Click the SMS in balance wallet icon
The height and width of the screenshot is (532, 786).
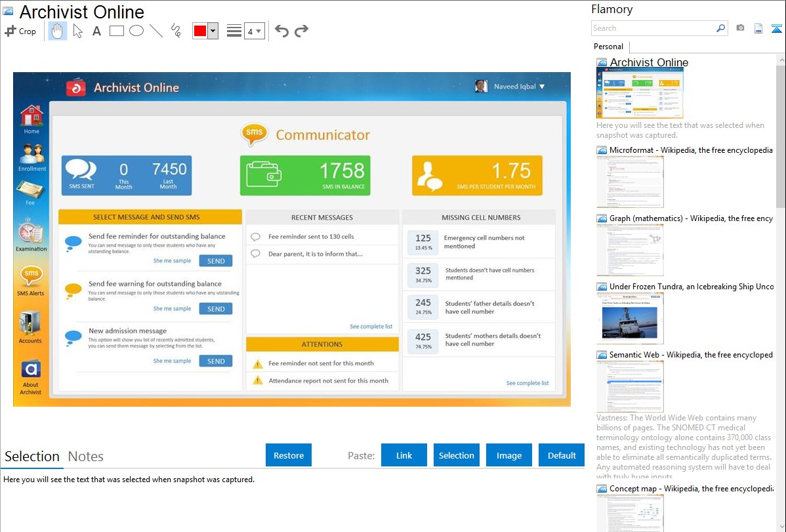click(264, 174)
